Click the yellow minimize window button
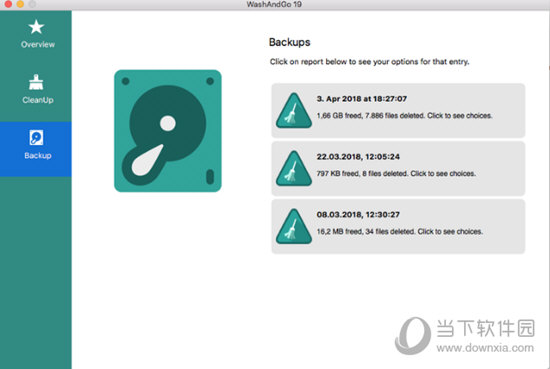This screenshot has width=550, height=369. click(x=20, y=4)
